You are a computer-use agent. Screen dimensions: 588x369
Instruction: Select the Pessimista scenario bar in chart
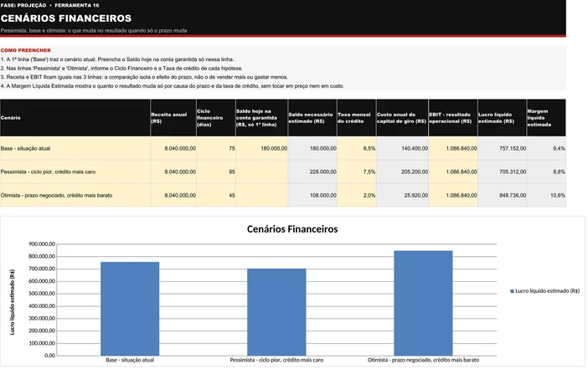(276, 312)
